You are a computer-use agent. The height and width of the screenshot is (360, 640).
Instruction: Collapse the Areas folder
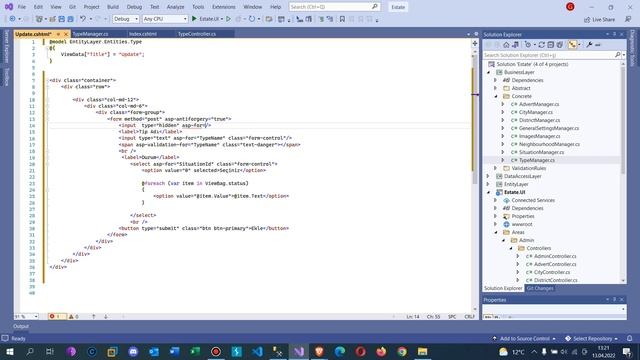(496, 232)
